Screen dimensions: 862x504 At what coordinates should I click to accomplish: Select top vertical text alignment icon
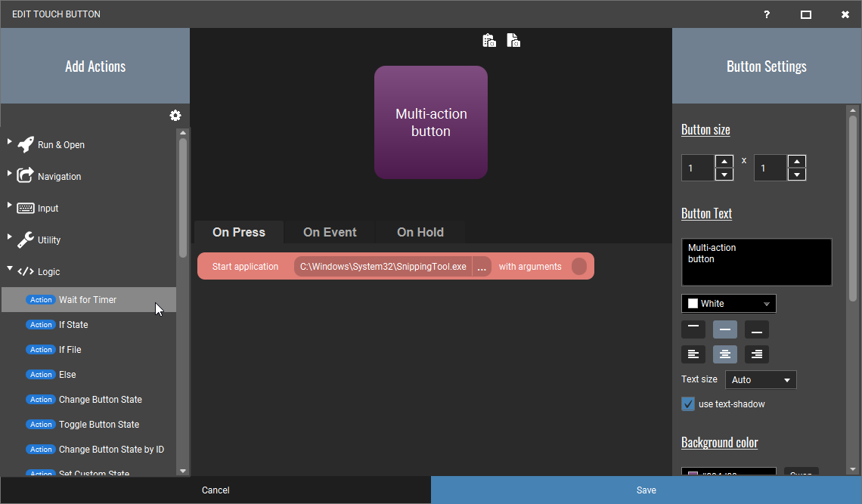pos(693,329)
